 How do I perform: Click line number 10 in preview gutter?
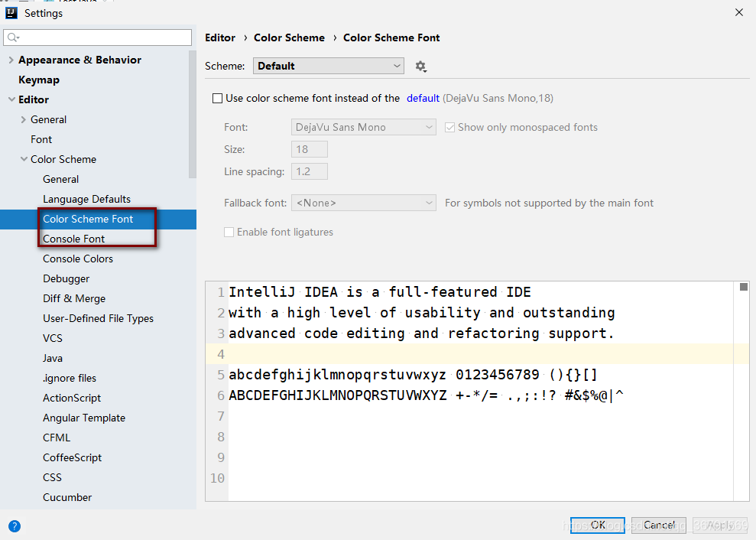tap(217, 478)
